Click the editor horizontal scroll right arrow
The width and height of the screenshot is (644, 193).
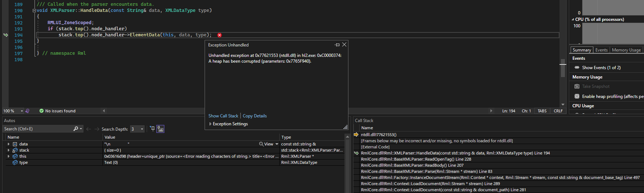tap(491, 111)
